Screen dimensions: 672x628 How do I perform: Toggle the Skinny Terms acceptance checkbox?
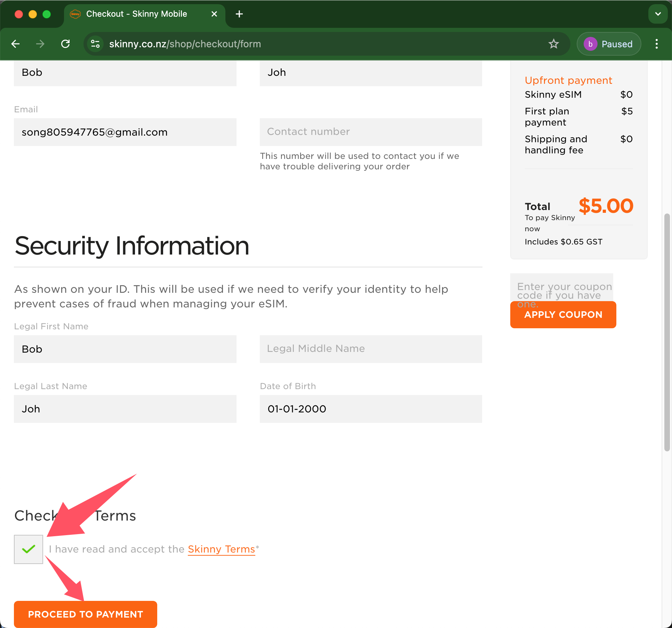coord(29,549)
